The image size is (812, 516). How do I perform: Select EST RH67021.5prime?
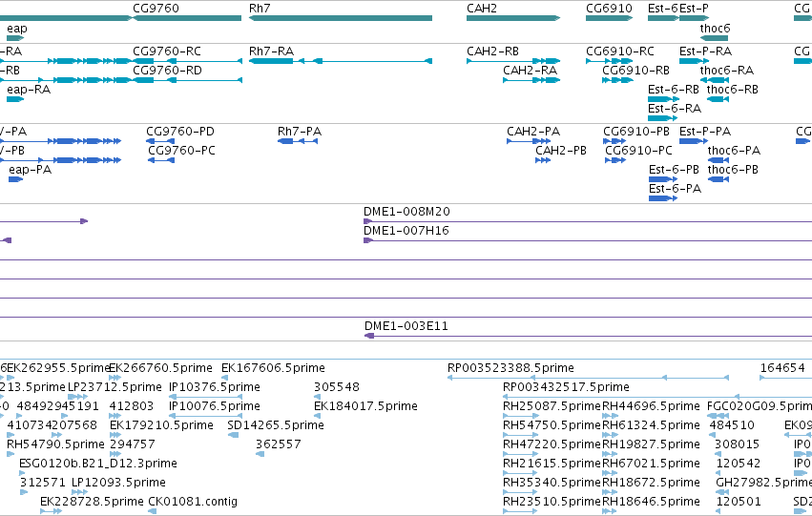pyautogui.click(x=610, y=474)
